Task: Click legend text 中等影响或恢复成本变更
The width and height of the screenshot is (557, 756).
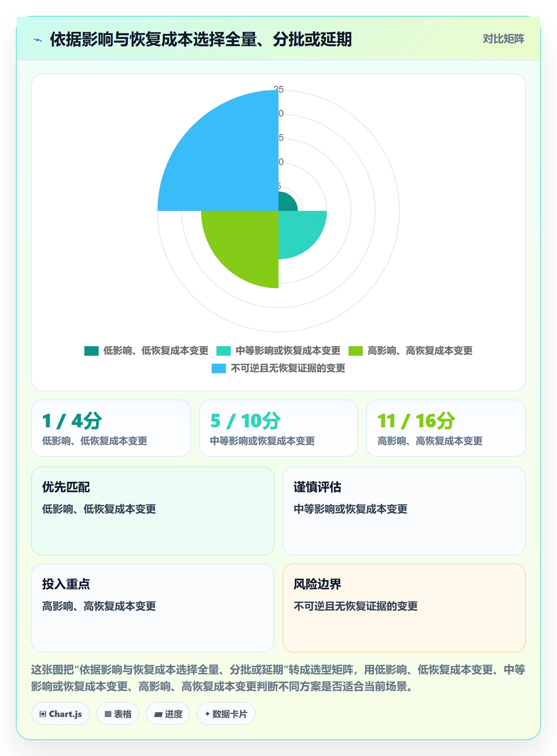Action: pos(288,351)
